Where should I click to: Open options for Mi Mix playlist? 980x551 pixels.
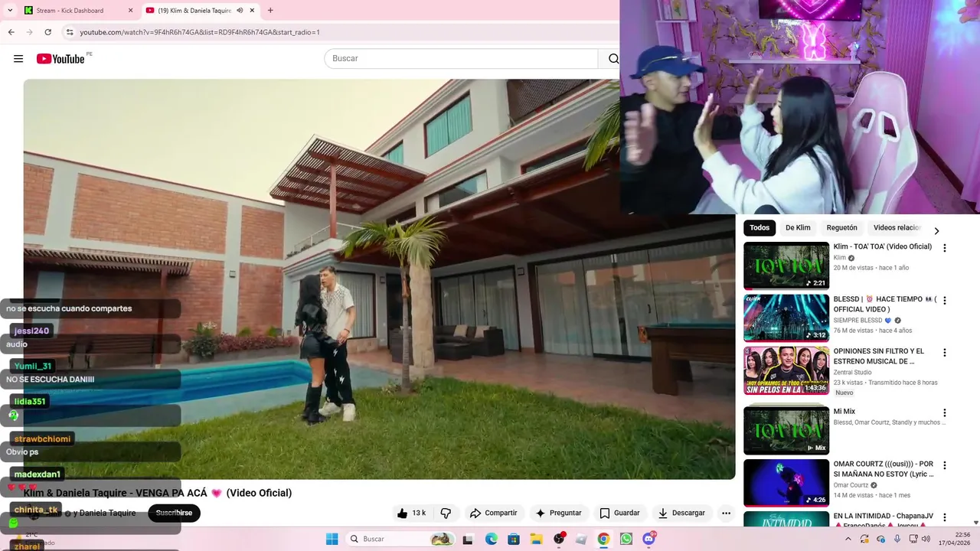(x=944, y=412)
